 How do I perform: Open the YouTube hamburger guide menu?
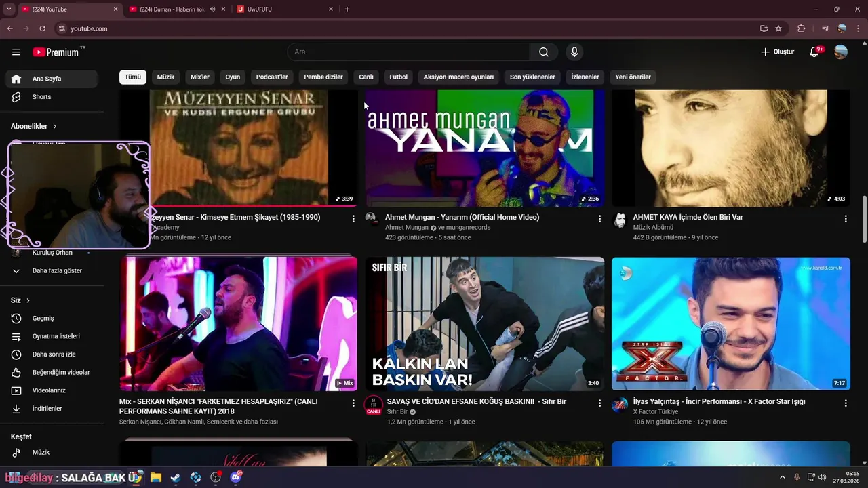click(16, 52)
